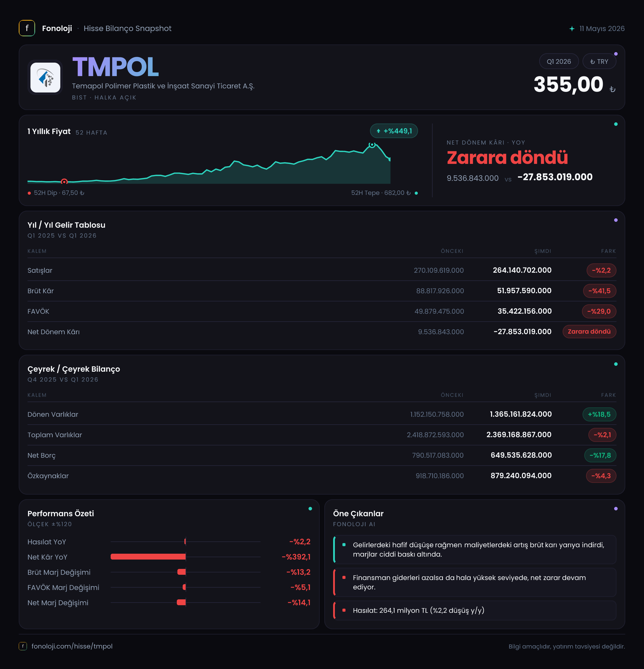Click the Net Borç -%17,8 badge
The height and width of the screenshot is (669, 644).
click(x=600, y=455)
